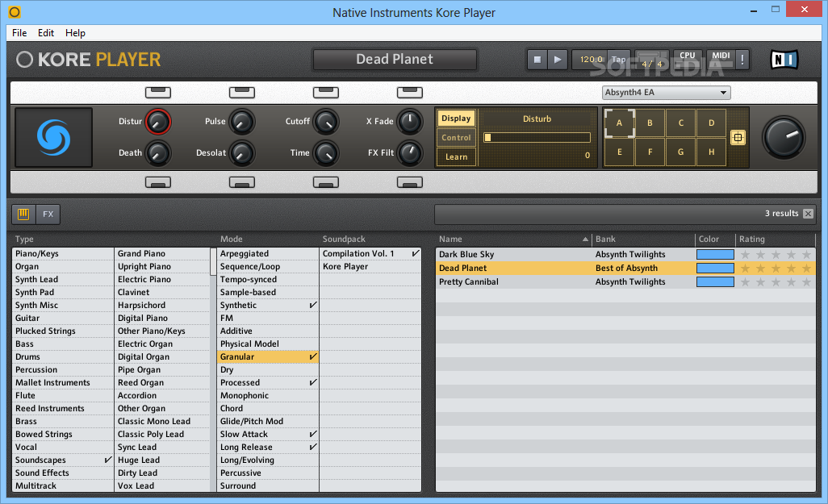Click the Death knob
This screenshot has height=504, width=828.
click(x=157, y=153)
